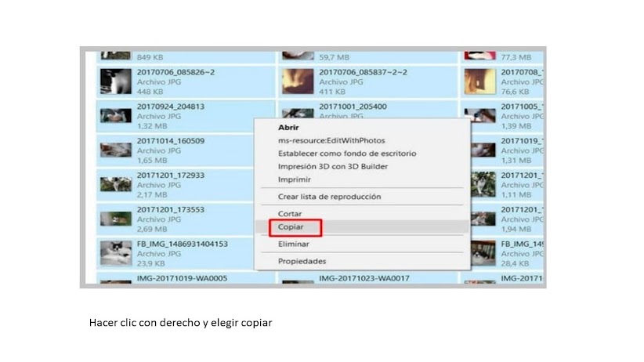
Task: Open Propiedades from the context menu
Action: click(x=302, y=262)
